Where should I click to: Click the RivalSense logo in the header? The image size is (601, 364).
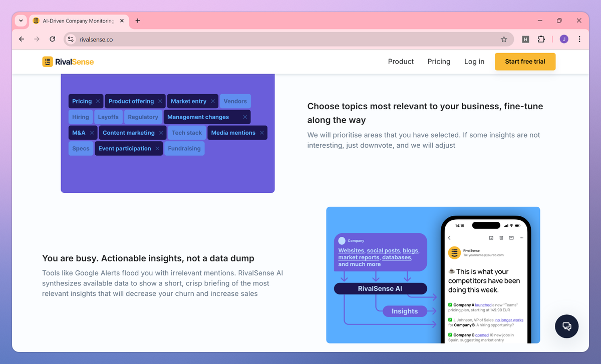[x=68, y=62]
